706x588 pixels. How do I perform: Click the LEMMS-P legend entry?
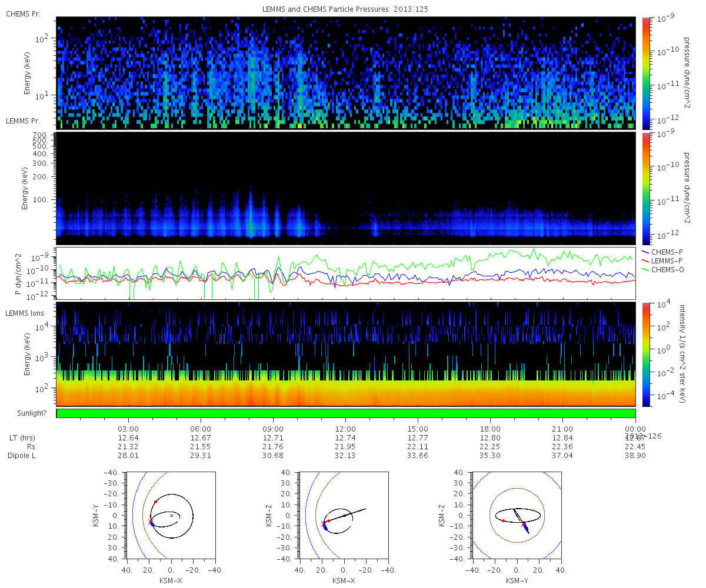662,260
